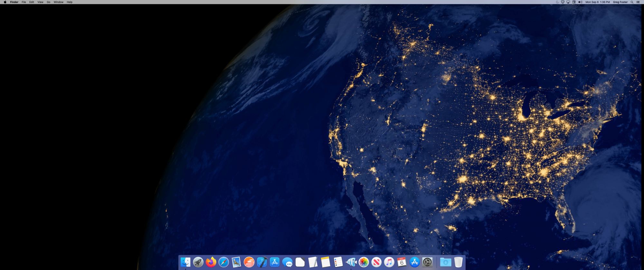Image resolution: width=644 pixels, height=270 pixels.
Task: Open Messages speech bubble icon in Dock
Action: (x=288, y=262)
